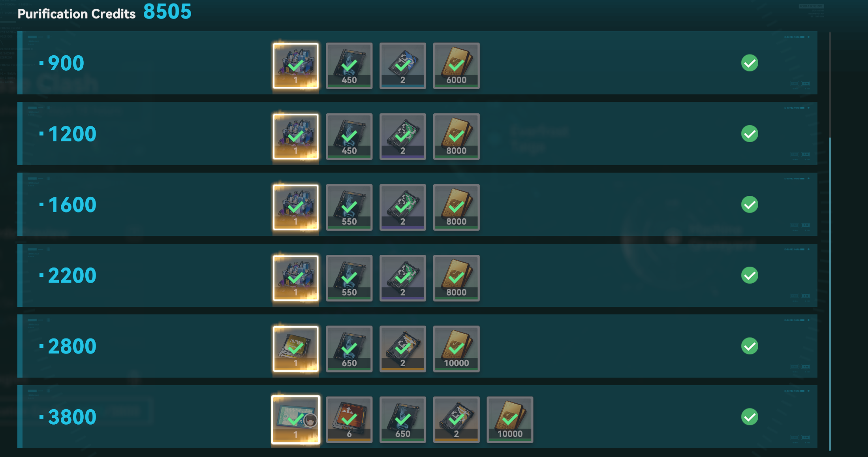This screenshot has height=457, width=868.
Task: Click the green claimed checkmark for the 1600 tier
Action: click(750, 204)
